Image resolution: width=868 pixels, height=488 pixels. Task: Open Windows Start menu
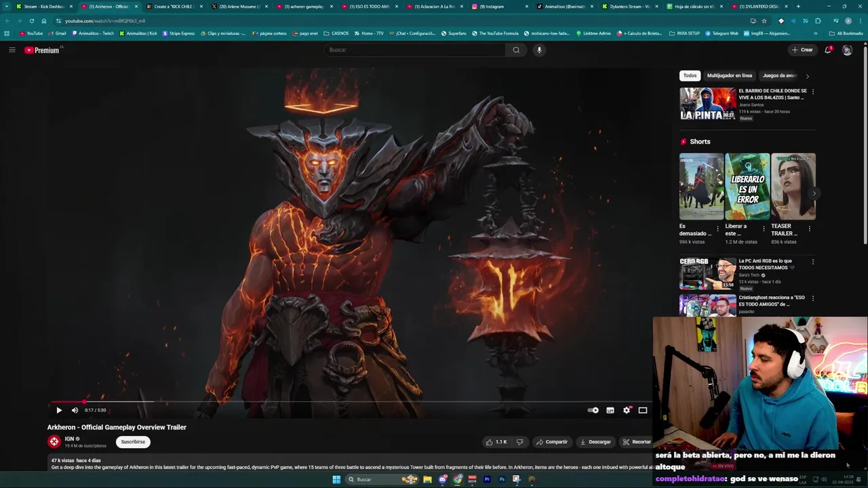pos(336,479)
